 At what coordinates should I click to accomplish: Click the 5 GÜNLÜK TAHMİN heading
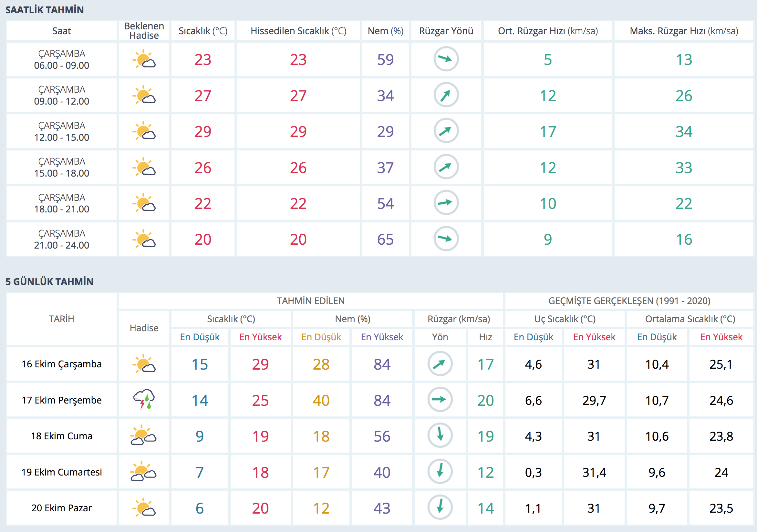[49, 281]
